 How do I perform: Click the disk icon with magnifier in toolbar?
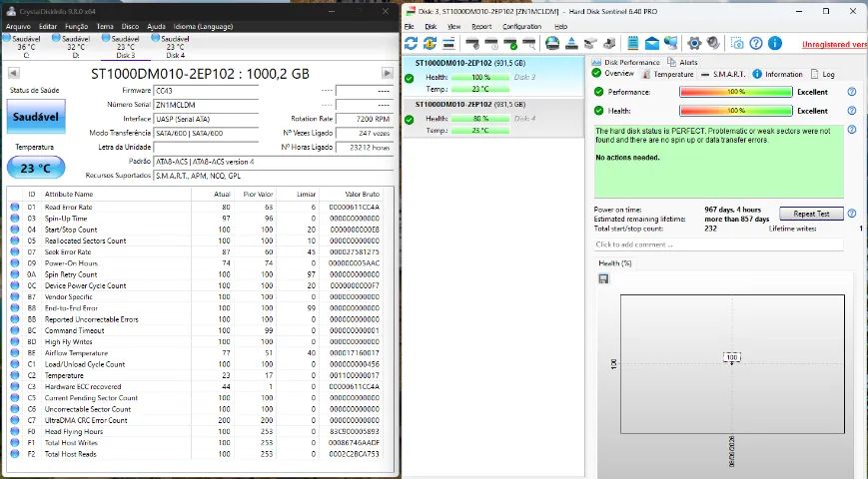click(x=529, y=43)
